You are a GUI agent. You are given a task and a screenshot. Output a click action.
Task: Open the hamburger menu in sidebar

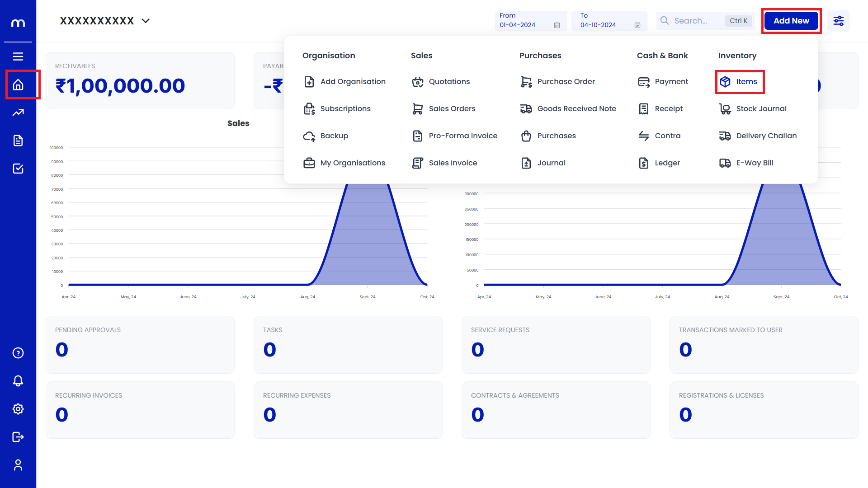coord(18,56)
